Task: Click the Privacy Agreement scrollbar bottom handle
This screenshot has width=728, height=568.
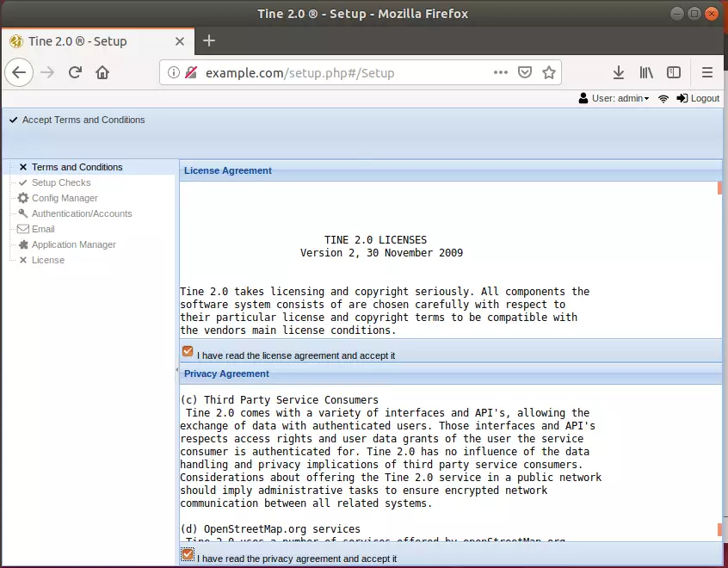Action: tap(719, 530)
